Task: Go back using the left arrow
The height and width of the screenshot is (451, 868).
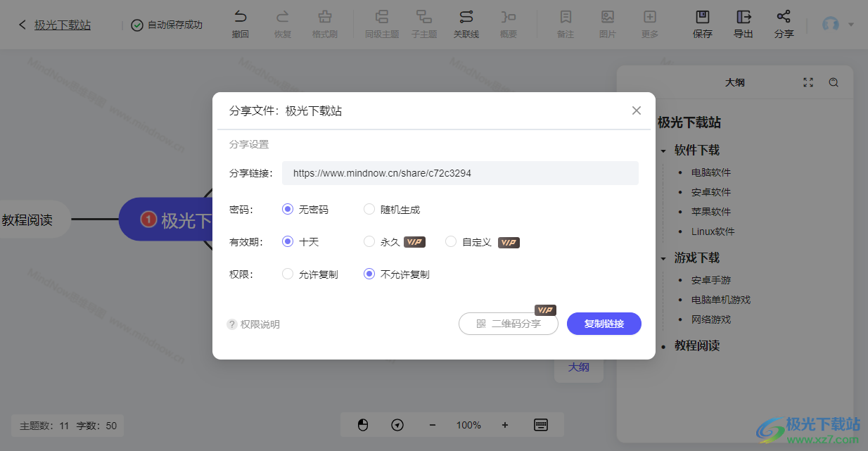Action: tap(22, 25)
